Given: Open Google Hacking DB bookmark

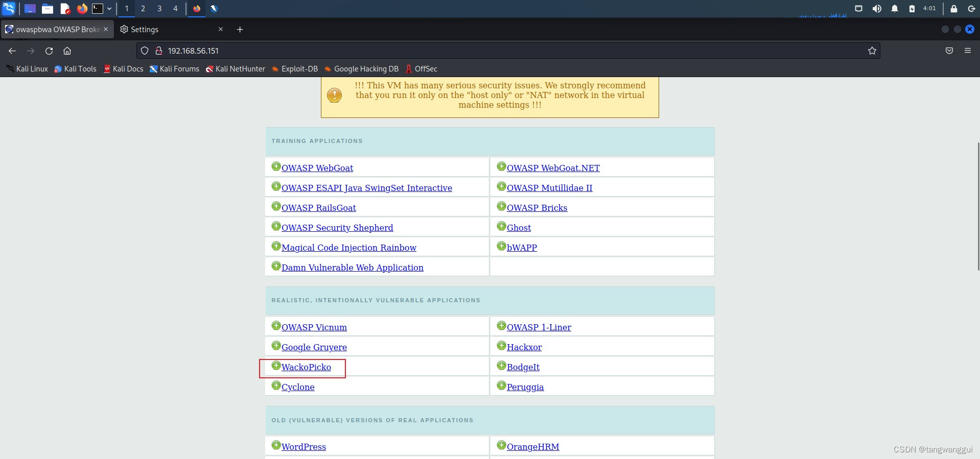Looking at the screenshot, I should (x=362, y=69).
